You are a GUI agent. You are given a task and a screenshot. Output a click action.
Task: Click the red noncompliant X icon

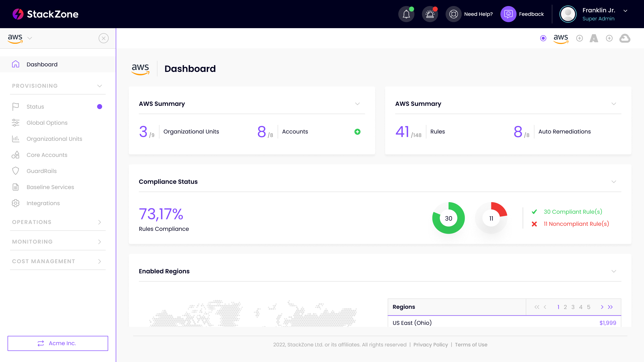[x=534, y=224]
